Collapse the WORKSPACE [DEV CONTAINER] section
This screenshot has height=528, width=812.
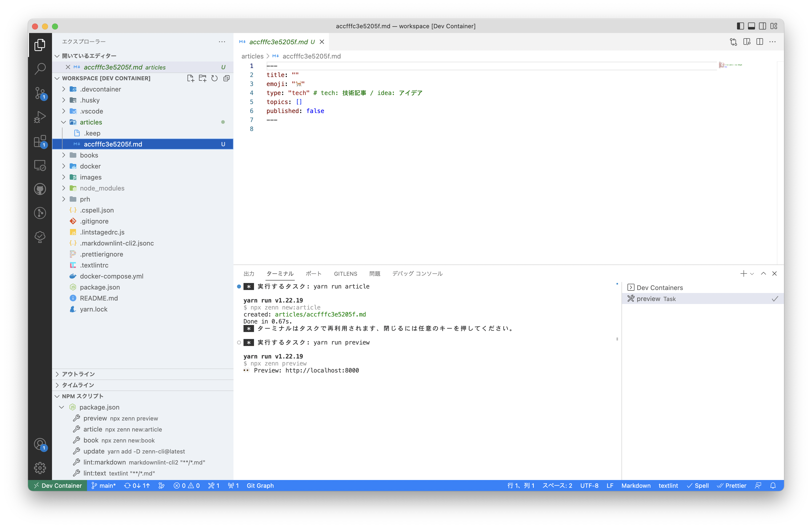(57, 78)
